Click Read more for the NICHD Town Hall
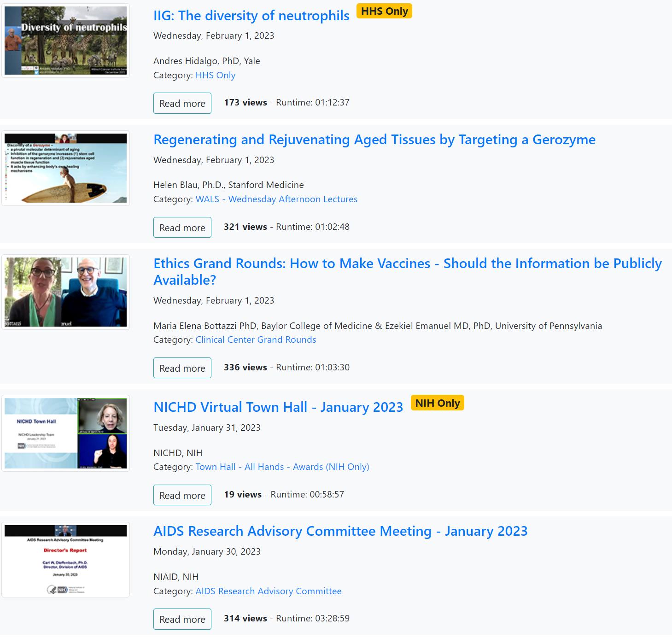This screenshot has width=672, height=638. click(x=182, y=495)
